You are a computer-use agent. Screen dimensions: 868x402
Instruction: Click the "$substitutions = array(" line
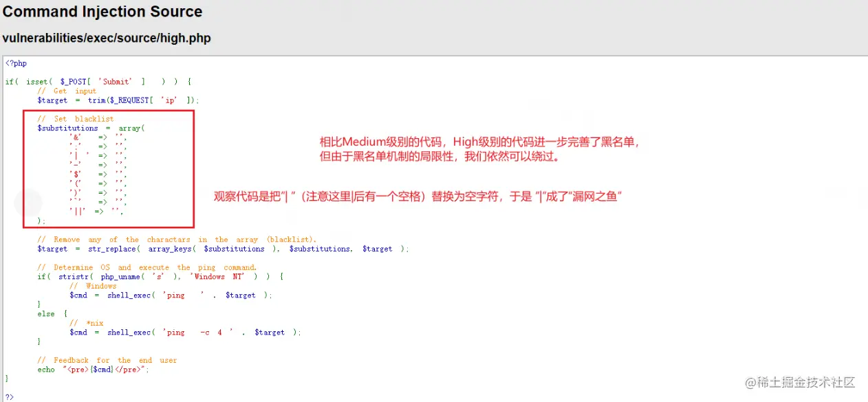tap(91, 129)
